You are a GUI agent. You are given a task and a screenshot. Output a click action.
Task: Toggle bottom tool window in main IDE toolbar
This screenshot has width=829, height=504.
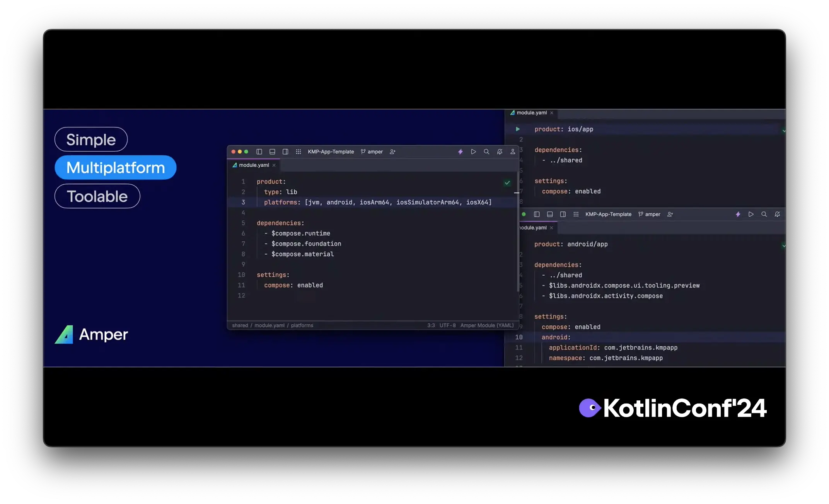(x=272, y=152)
